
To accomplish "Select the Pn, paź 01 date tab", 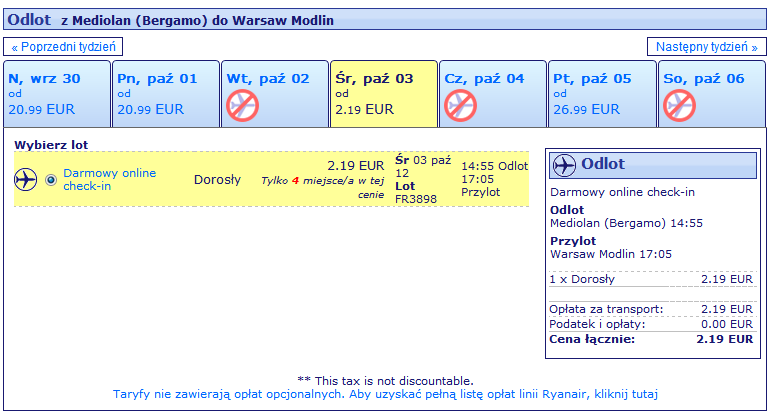I will [166, 94].
